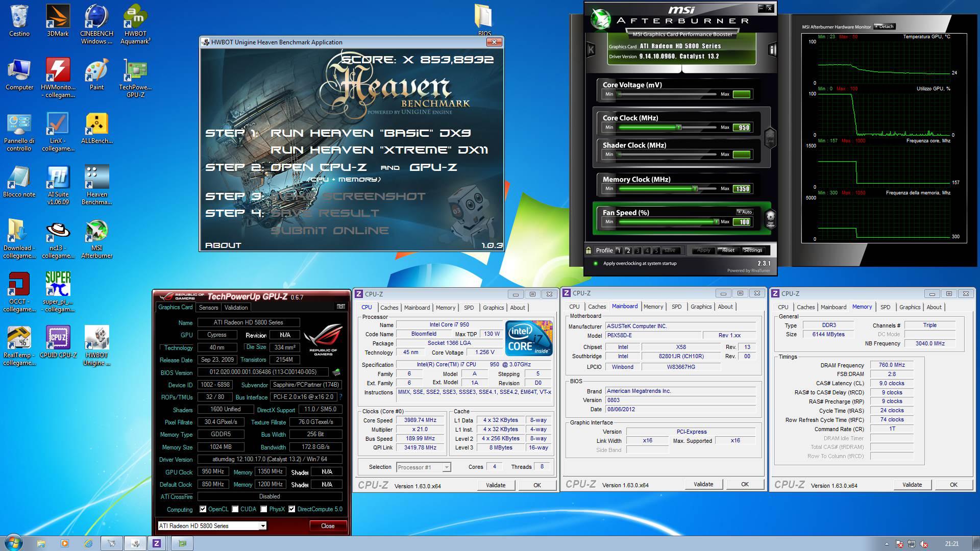Open CINEBENCH Windows desktop shortcut
Viewport: 980px width, 551px height.
click(x=96, y=24)
